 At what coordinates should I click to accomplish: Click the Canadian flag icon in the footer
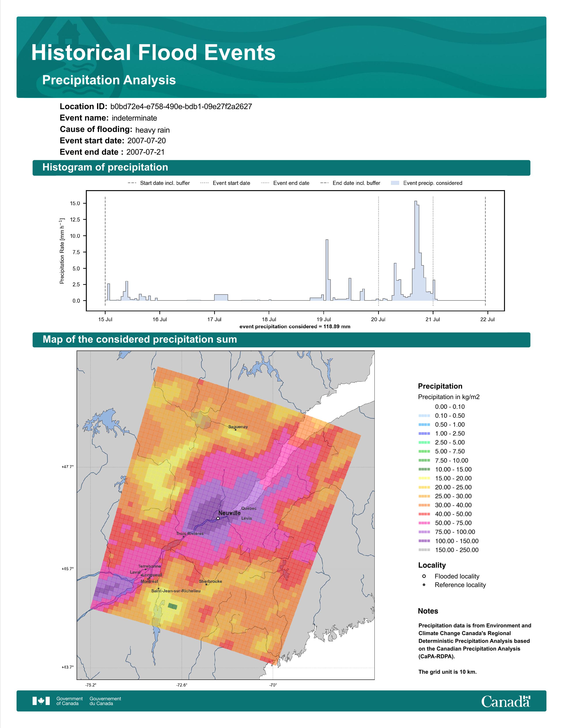point(41,701)
